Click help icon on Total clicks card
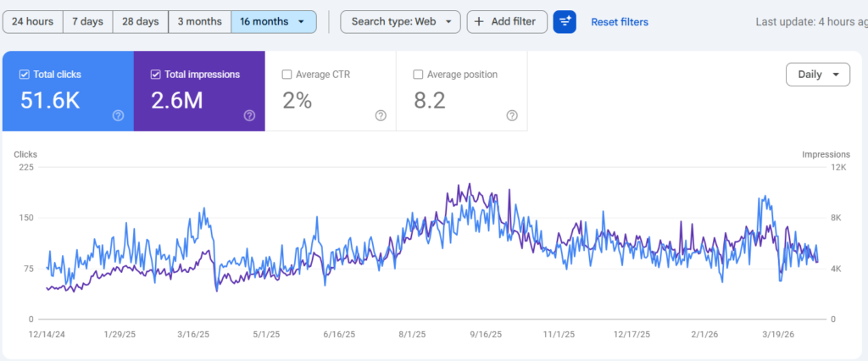868x361 pixels. point(119,116)
